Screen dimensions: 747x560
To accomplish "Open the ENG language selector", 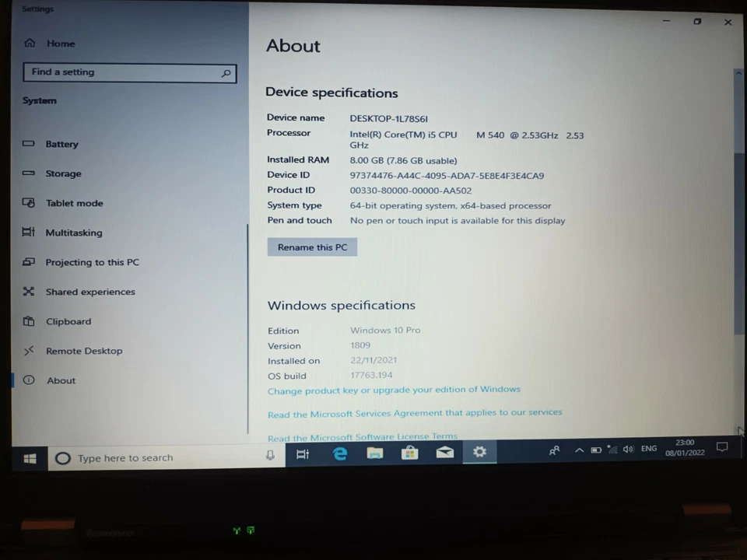I will (648, 449).
